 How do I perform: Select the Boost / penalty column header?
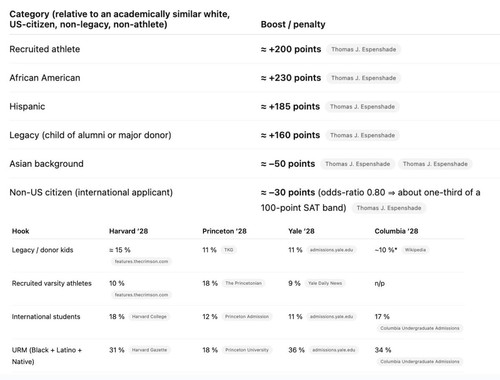[x=293, y=24]
